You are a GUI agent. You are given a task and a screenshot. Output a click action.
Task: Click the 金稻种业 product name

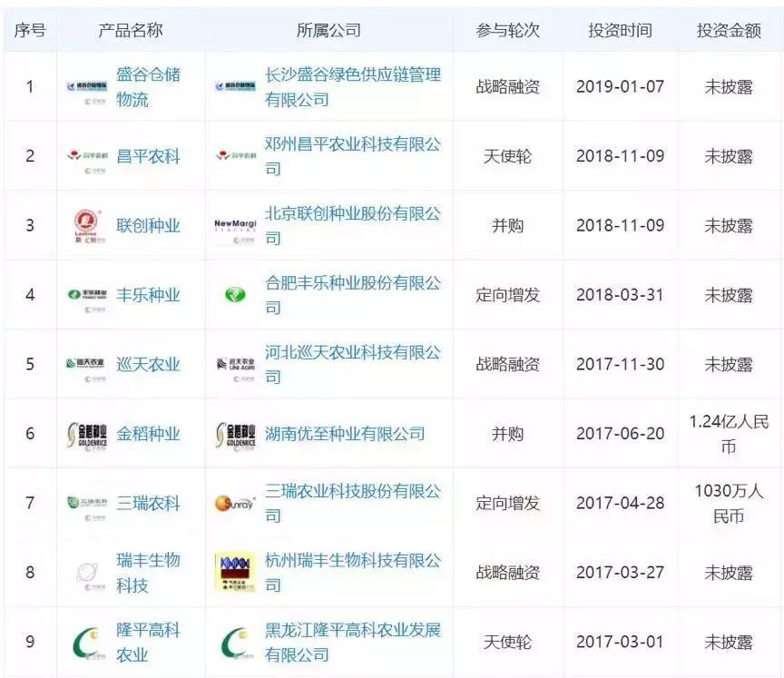[148, 434]
